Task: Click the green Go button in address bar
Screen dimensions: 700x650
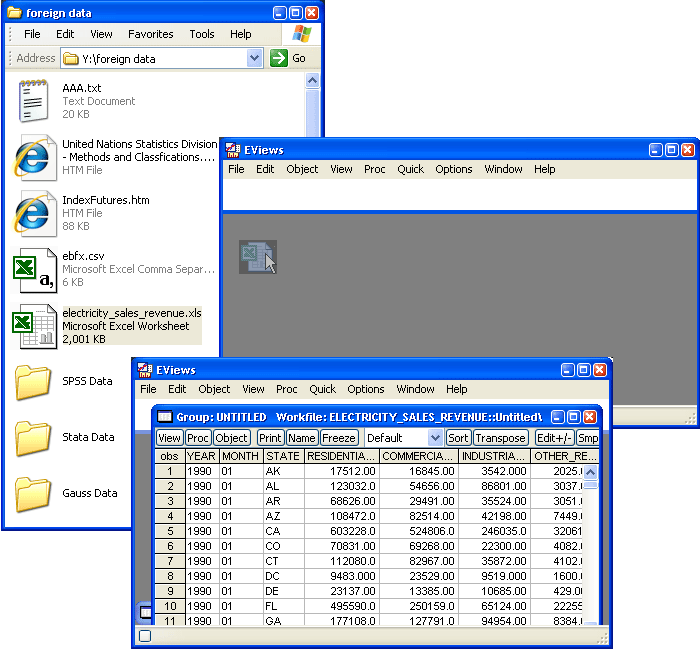Action: point(289,59)
